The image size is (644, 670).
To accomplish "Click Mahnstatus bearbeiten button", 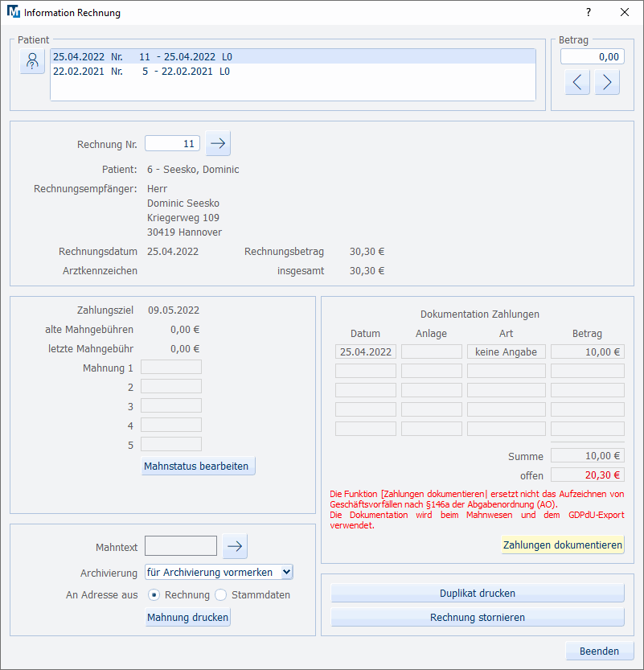I will click(198, 466).
